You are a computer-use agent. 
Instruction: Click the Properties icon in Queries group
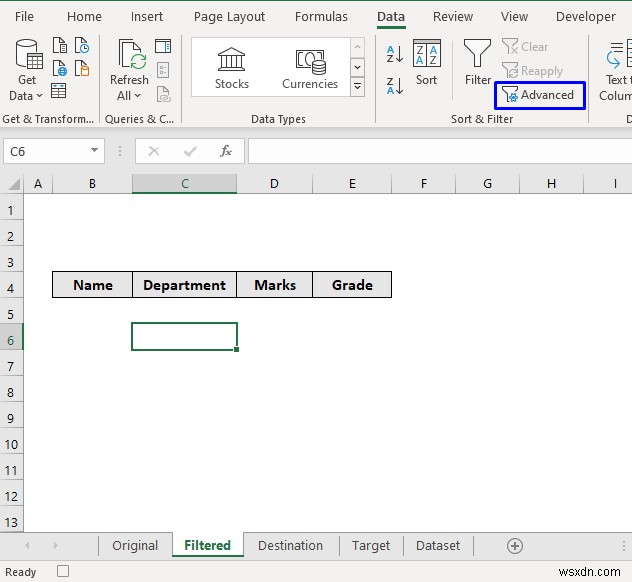point(163,70)
